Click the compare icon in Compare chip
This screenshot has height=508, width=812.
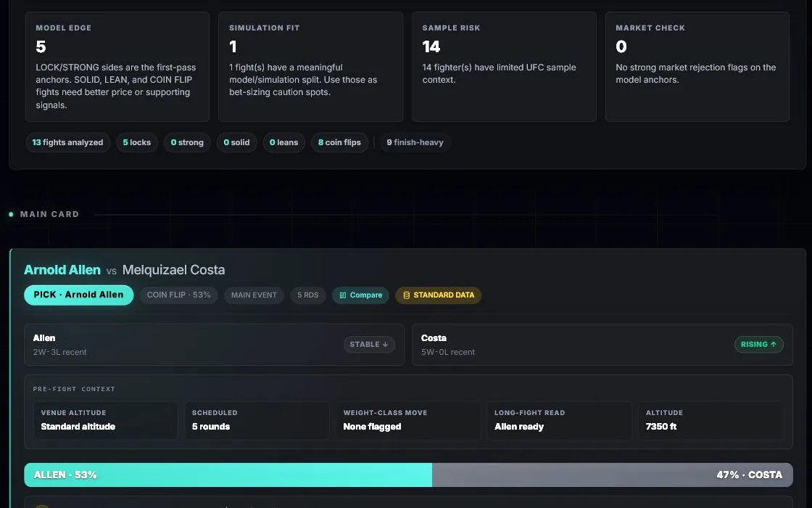coord(343,295)
